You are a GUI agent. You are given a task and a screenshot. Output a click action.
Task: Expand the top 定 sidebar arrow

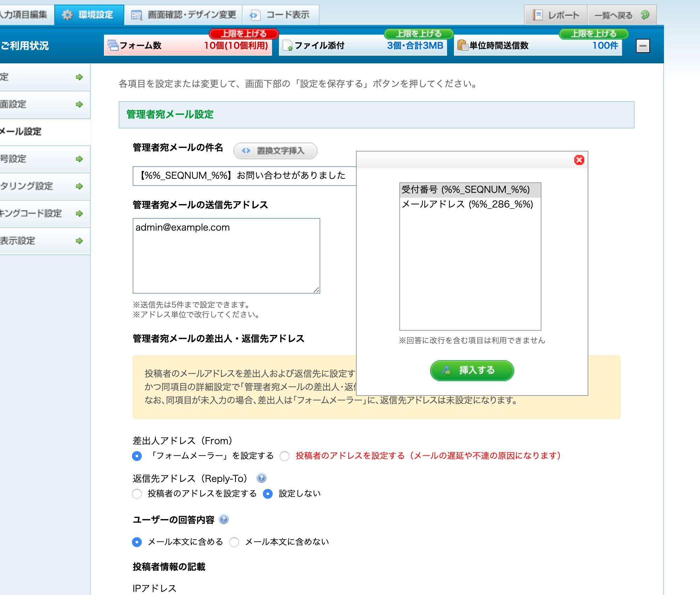[x=79, y=77]
